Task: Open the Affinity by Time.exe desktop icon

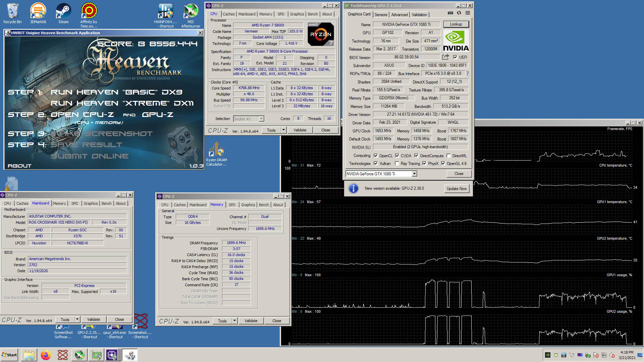Action: point(89,15)
